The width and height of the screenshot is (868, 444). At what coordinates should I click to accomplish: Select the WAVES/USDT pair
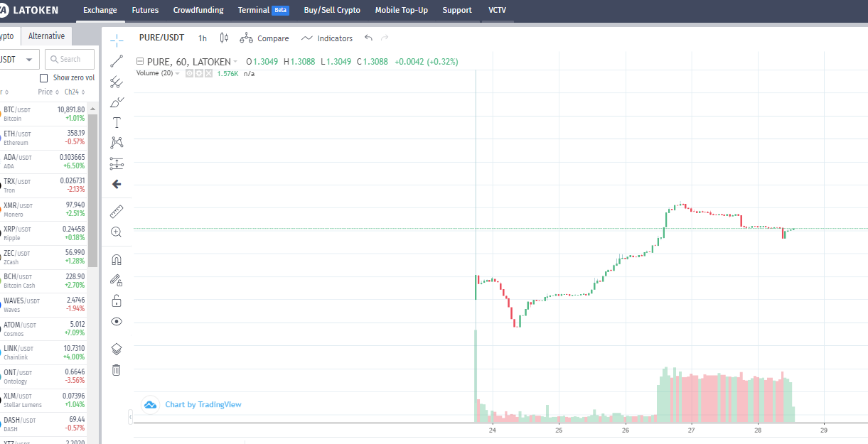click(44, 305)
